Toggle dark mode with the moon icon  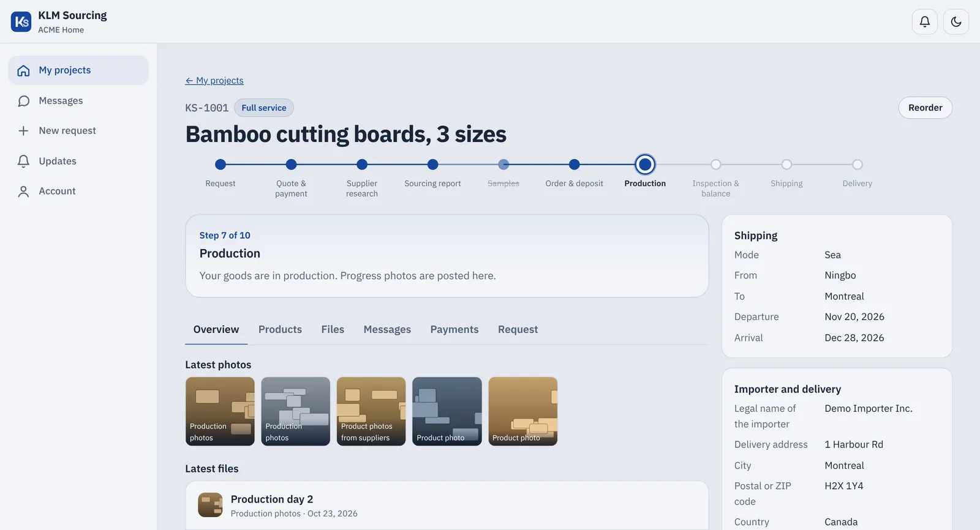pos(956,22)
